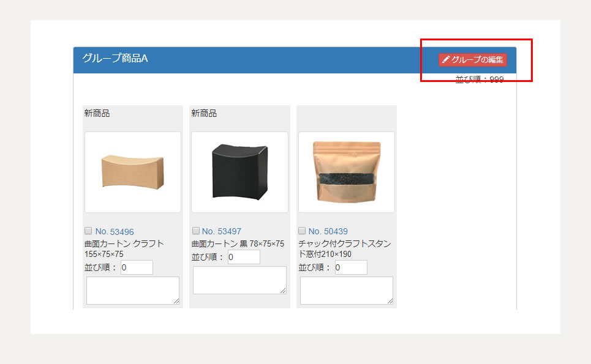Focus 並び順 field for product 53497
This screenshot has height=364, width=591.
coord(244,257)
